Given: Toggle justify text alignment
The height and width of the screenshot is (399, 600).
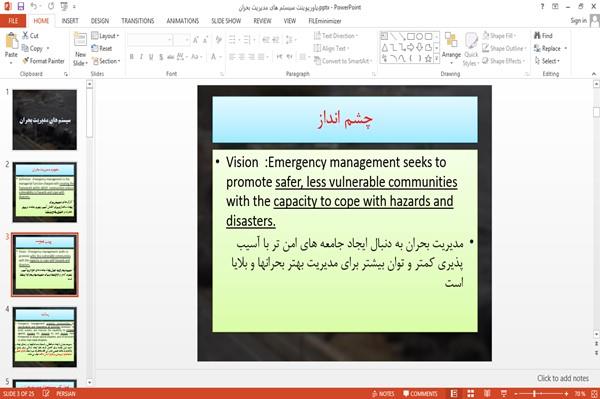Looking at the screenshot, I should (261, 57).
